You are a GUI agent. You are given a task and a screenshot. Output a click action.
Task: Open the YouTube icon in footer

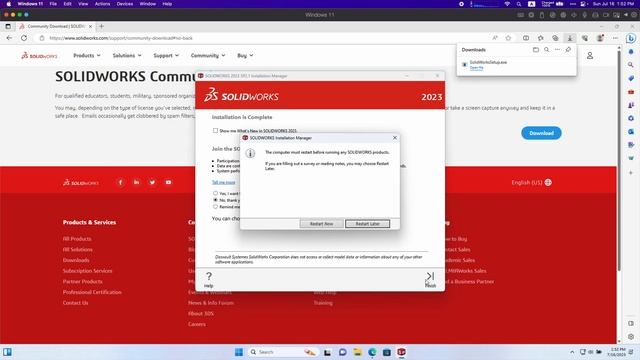coord(168,182)
